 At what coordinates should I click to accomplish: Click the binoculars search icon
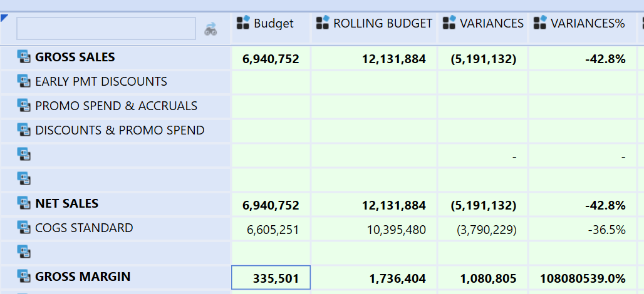(x=210, y=29)
